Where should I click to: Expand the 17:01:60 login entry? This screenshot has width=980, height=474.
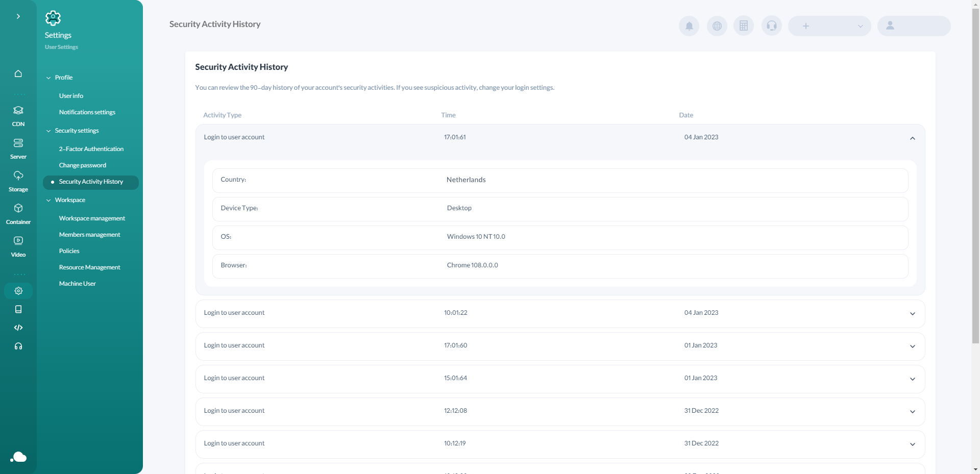point(913,346)
